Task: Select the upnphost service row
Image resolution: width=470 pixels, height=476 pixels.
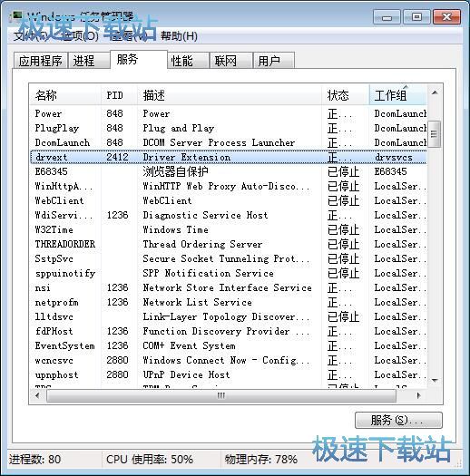Action: (x=228, y=375)
